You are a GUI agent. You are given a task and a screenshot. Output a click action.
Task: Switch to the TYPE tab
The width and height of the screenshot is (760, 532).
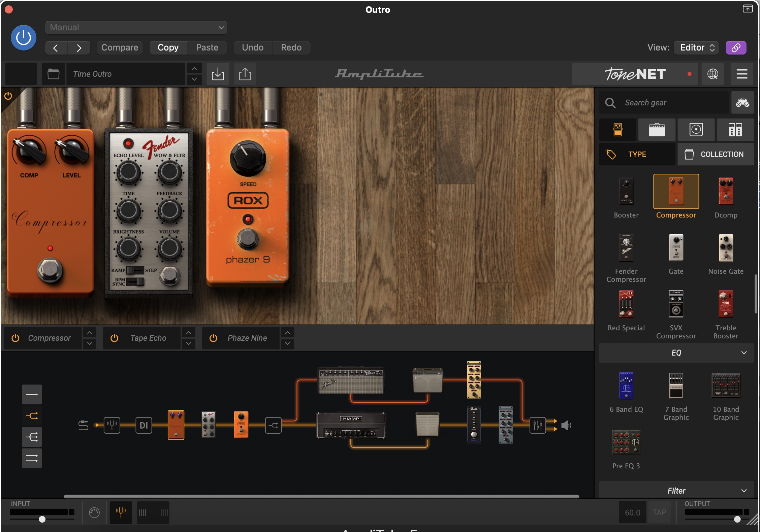pos(637,154)
